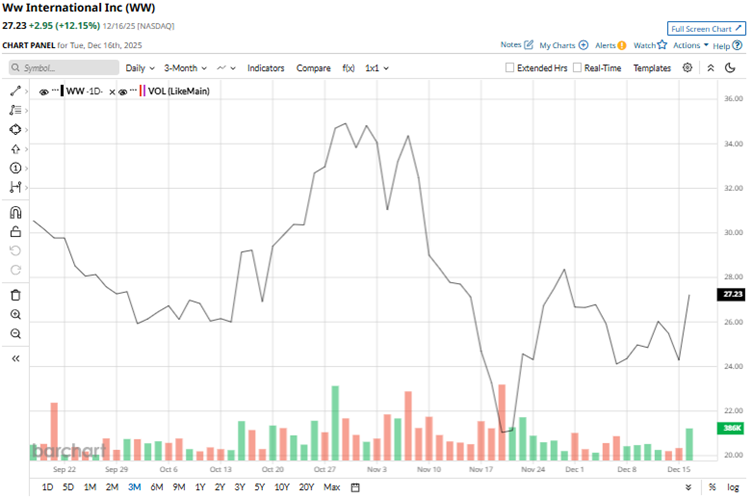The height and width of the screenshot is (498, 752).
Task: Expand the Actions dropdown
Action: click(691, 45)
